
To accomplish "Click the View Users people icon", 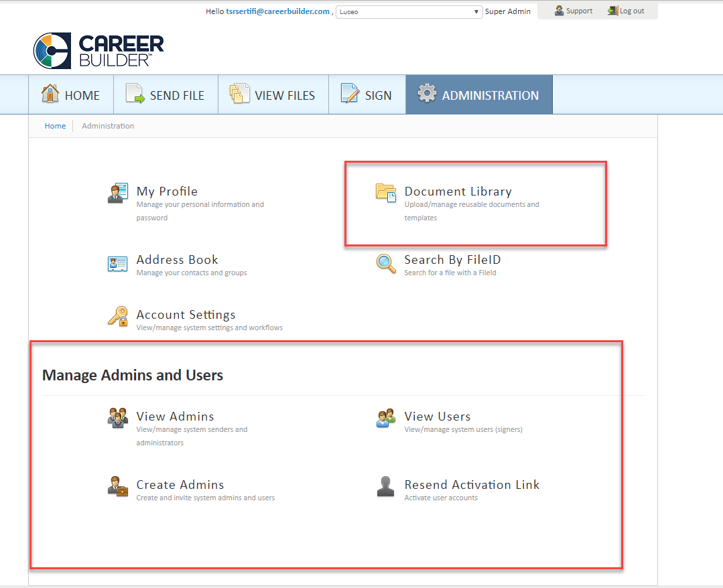I will (386, 418).
